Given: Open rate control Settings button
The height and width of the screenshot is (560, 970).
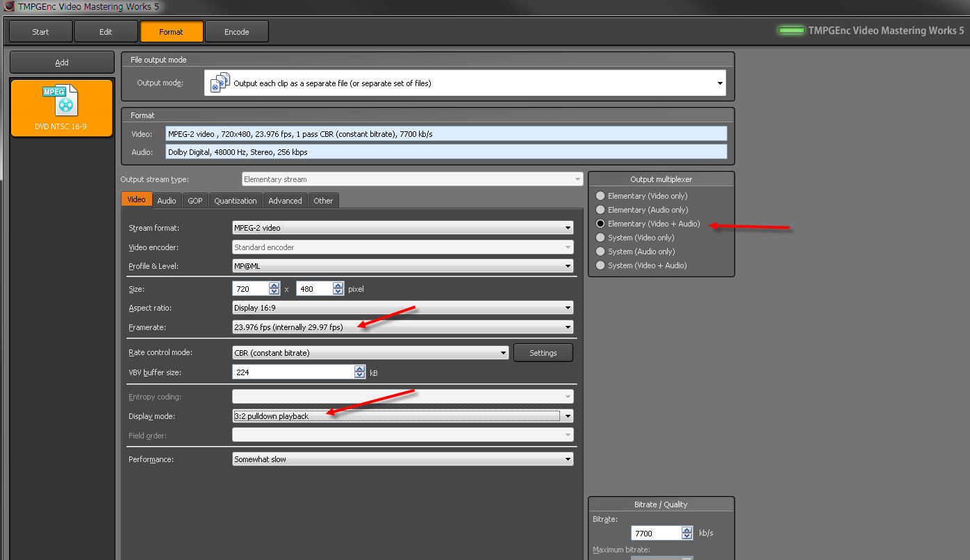Looking at the screenshot, I should click(543, 353).
